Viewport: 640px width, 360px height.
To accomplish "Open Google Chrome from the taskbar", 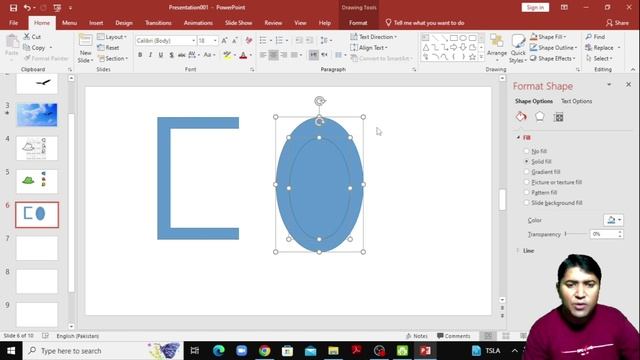I will click(264, 351).
